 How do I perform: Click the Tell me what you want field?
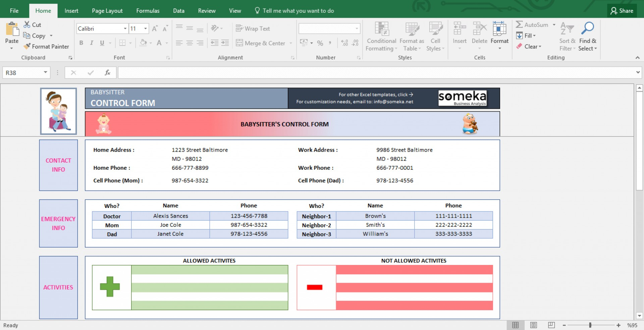click(294, 11)
